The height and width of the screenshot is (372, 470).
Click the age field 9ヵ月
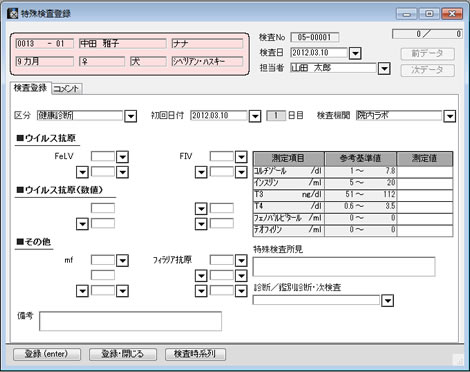click(x=44, y=61)
